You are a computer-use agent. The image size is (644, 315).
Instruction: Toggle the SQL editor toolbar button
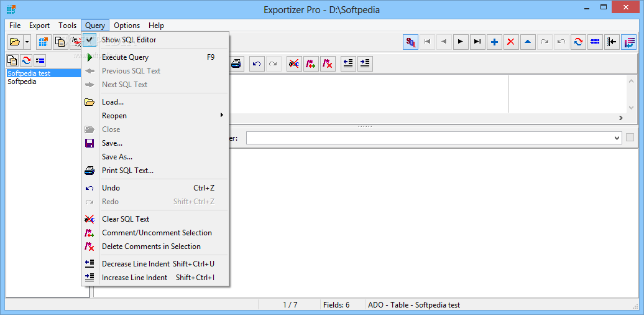[x=411, y=42]
